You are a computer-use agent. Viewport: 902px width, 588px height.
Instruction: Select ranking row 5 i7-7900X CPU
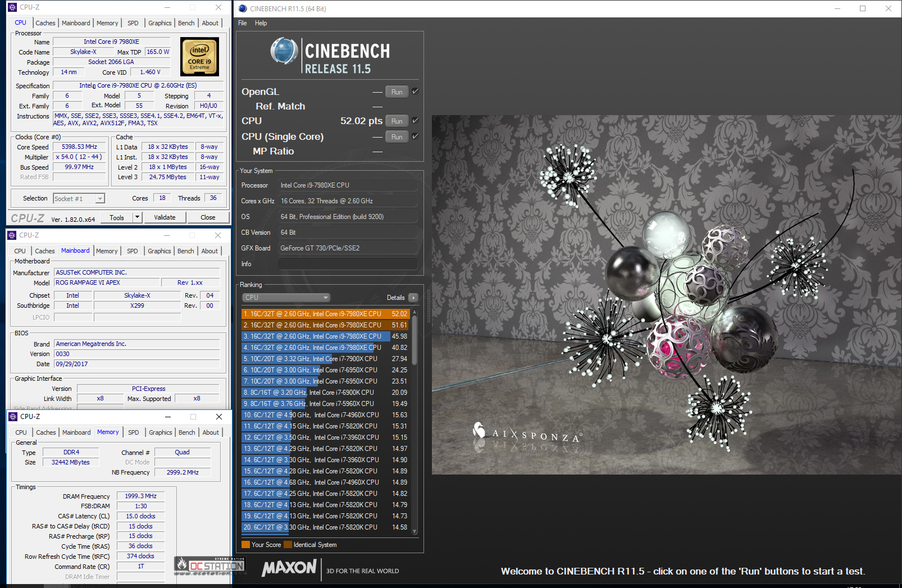tap(325, 359)
